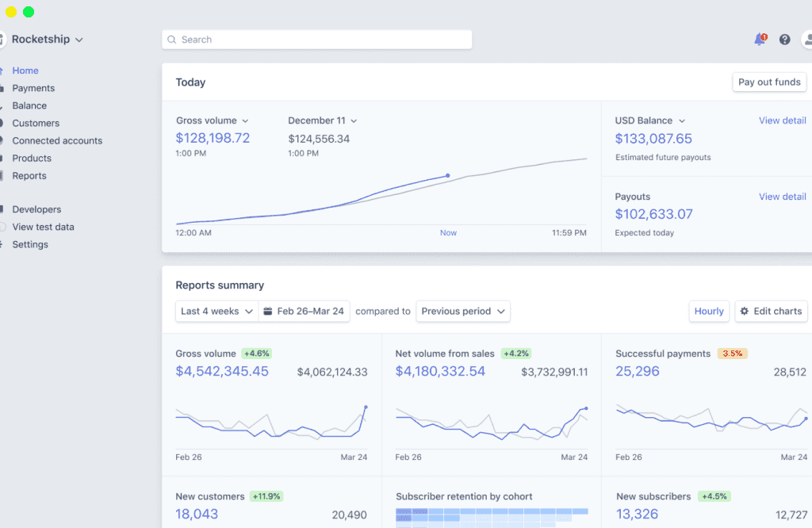Click the magnifier icon in search bar
Screen dimensions: 812x528
(x=172, y=40)
